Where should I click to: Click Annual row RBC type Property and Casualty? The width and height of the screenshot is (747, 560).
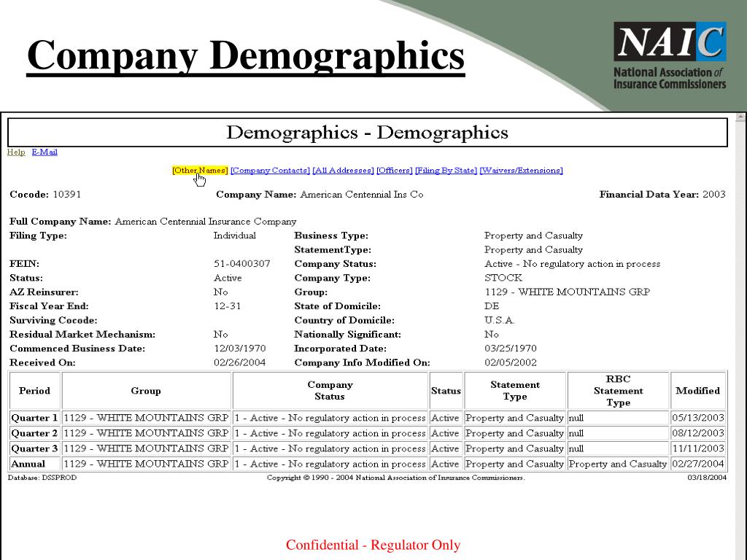619,464
